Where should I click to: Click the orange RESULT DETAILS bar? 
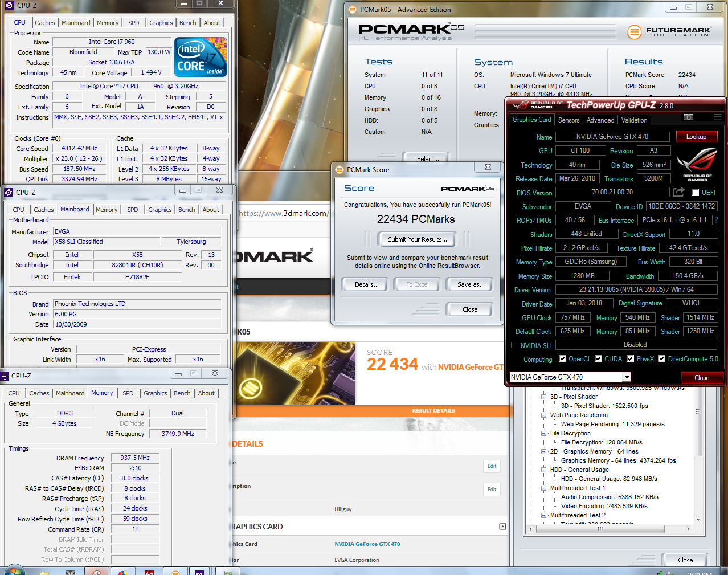373,410
